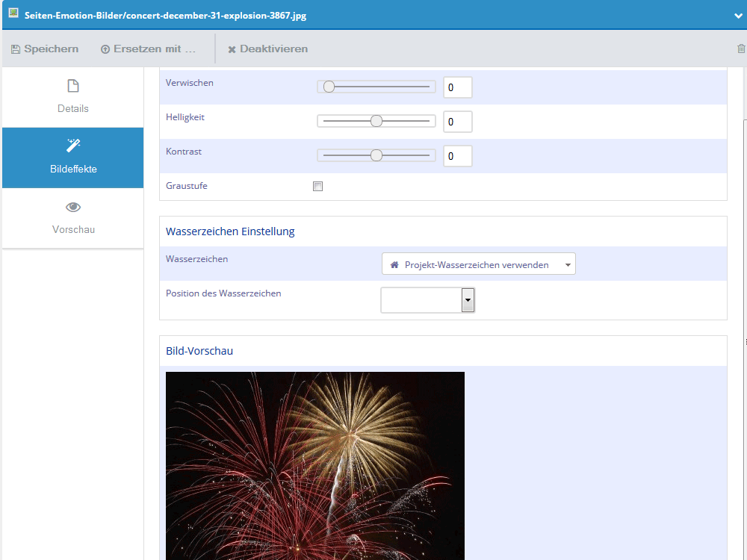Focus the Helligkeit value field
The height and width of the screenshot is (560, 747).
tap(457, 122)
